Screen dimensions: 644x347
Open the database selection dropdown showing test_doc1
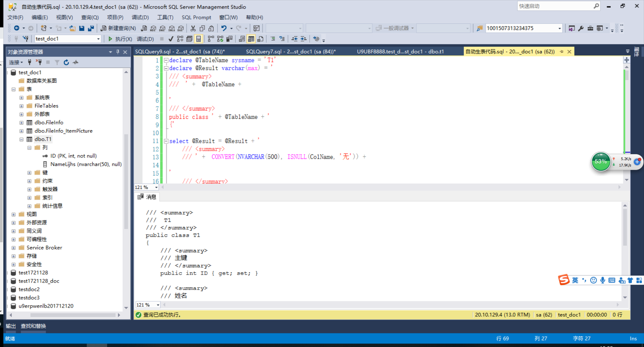pyautogui.click(x=98, y=39)
